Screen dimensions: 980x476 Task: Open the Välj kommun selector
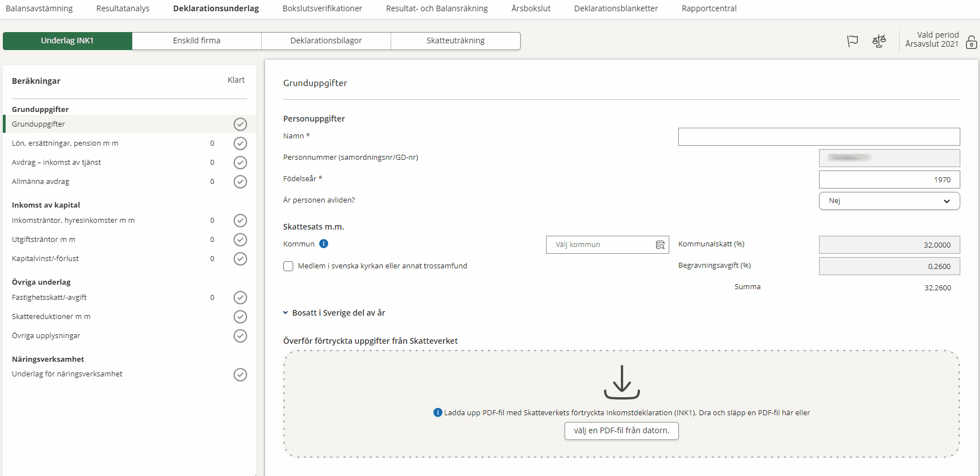click(599, 245)
